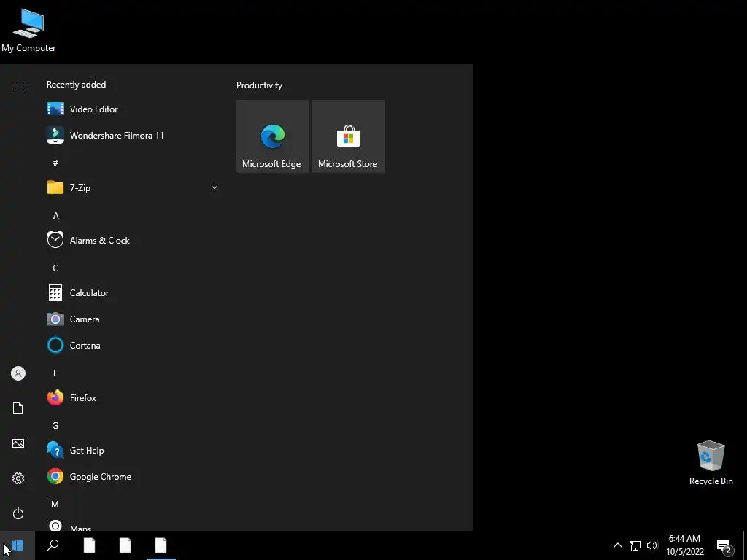Select the Recycle Bin desktop icon
Image resolution: width=747 pixels, height=560 pixels.
(x=711, y=463)
